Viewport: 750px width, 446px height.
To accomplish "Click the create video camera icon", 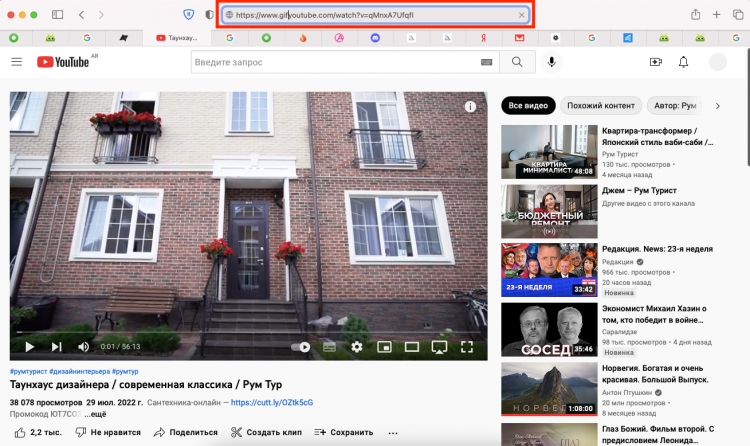I will click(x=656, y=62).
